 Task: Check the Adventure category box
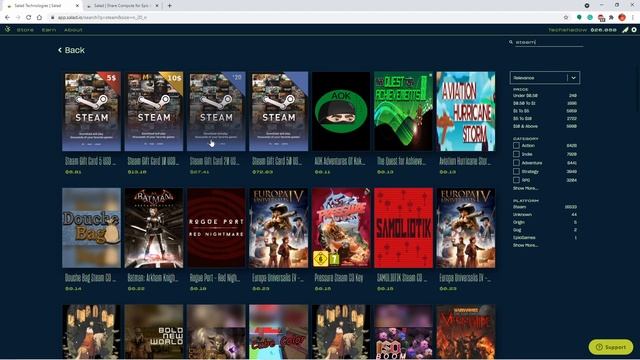pos(516,162)
